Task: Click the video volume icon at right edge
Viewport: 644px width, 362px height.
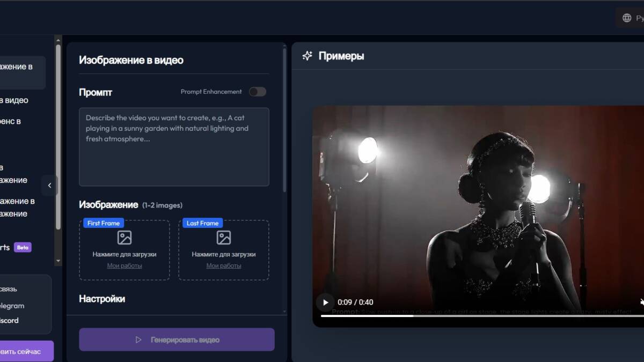Action: (x=642, y=302)
